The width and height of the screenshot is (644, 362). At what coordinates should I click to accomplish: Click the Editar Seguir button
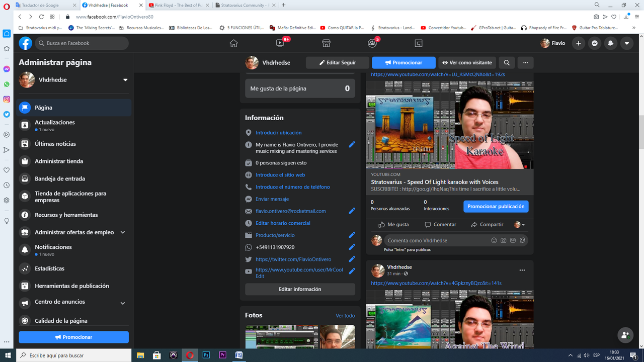tap(337, 63)
